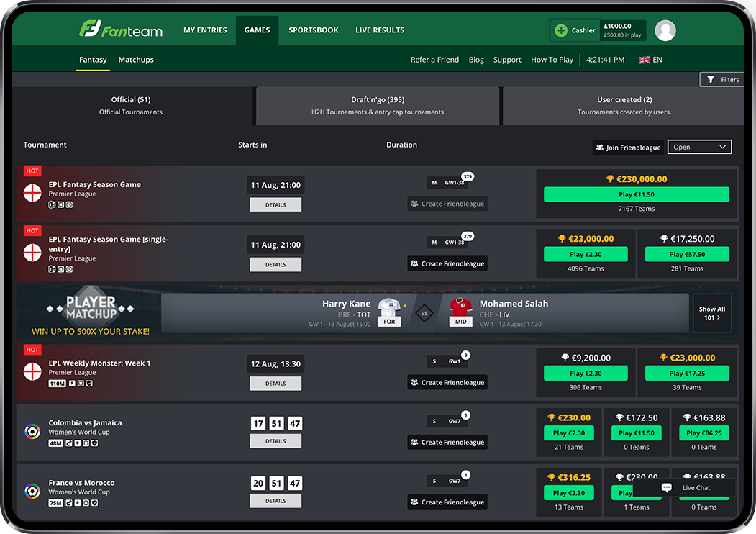Click the £1000.00 balance display
This screenshot has height=534, width=756.
622,30
